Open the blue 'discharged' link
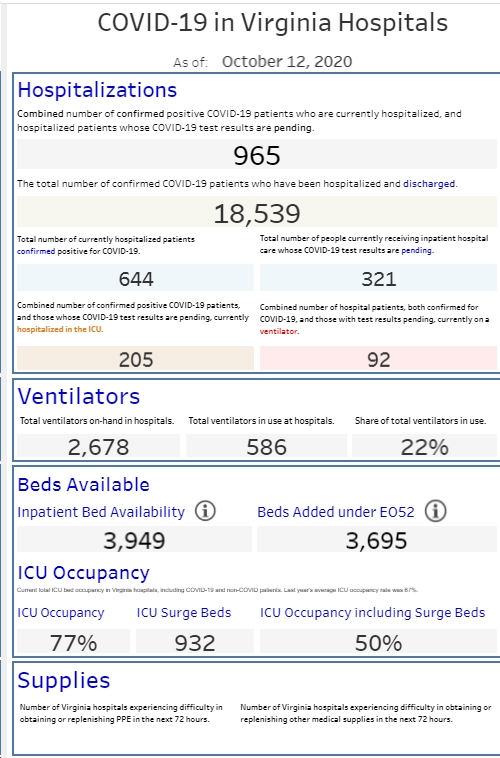Screen dimensions: 500x758 (x=429, y=184)
